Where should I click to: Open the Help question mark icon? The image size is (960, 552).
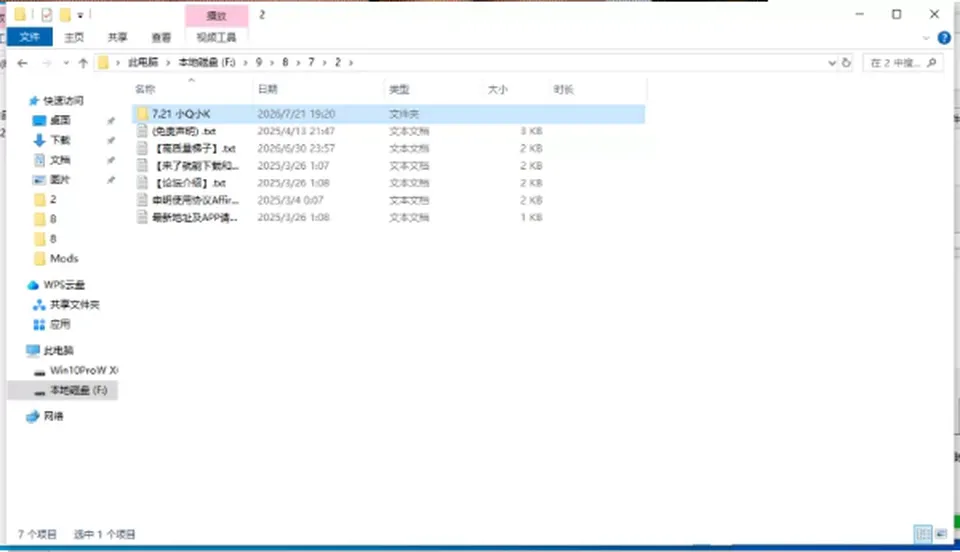(x=944, y=38)
